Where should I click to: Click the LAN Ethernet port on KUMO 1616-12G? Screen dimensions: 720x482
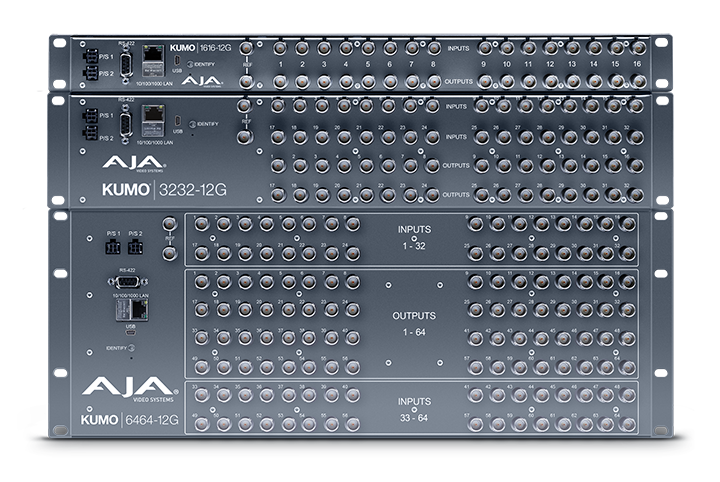pyautogui.click(x=155, y=58)
